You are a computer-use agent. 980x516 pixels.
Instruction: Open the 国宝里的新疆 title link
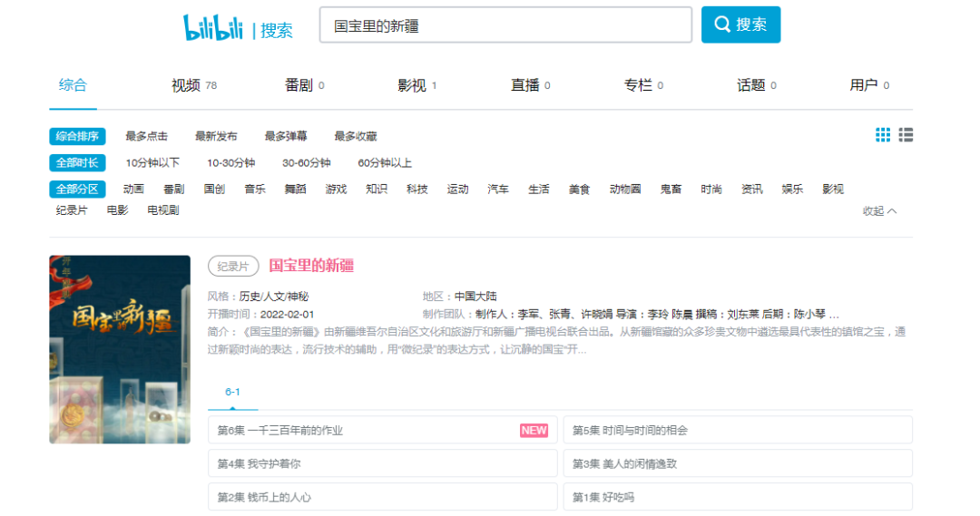point(311,266)
